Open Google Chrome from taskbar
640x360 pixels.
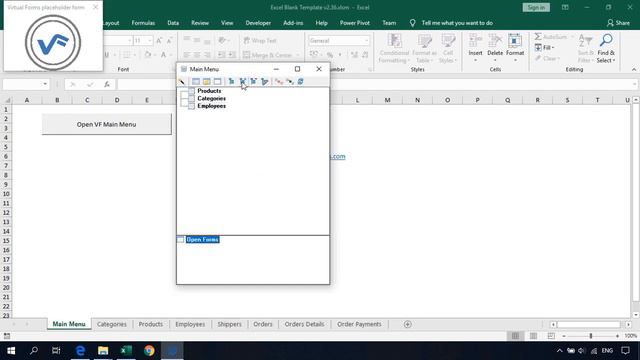click(x=149, y=351)
